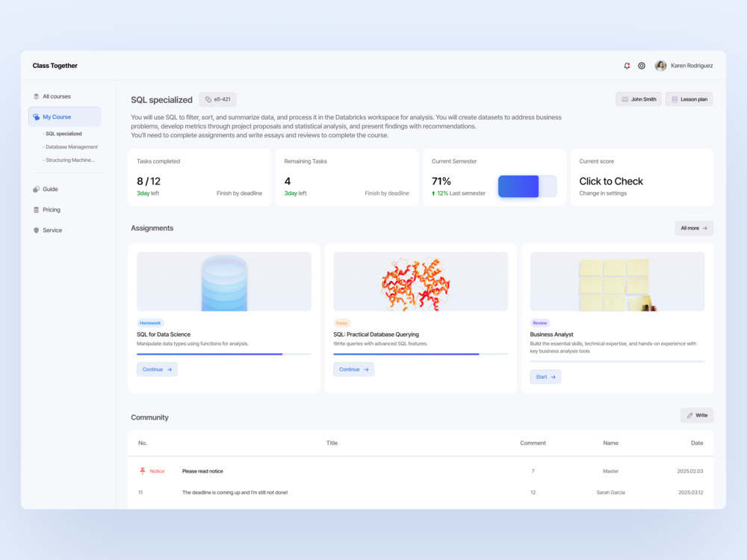
Task: Click SQL for Data Science title
Action: [164, 335]
